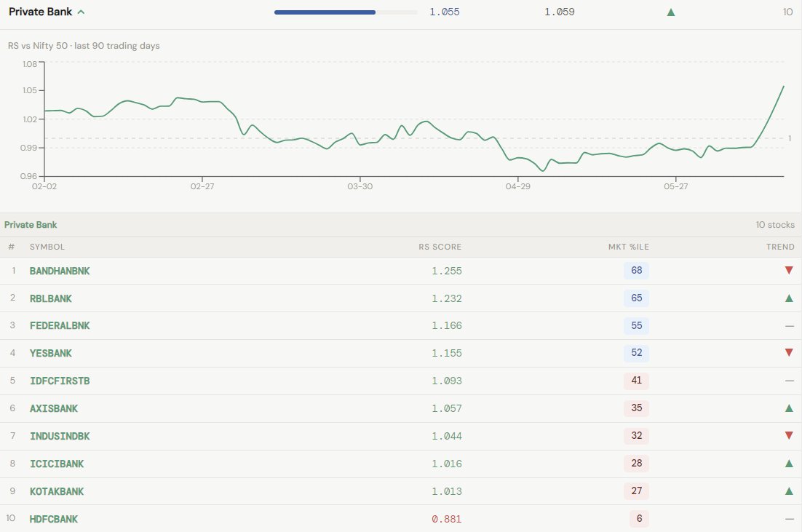Click BANDHANBNK percentile badge 68
802x532 pixels.
click(636, 270)
